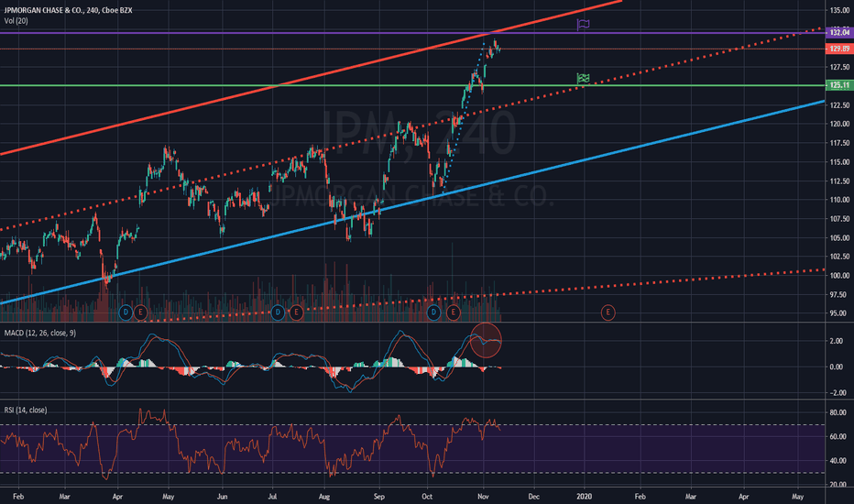The width and height of the screenshot is (854, 504).
Task: Click the May label at the time axis end
Action: coord(797,497)
